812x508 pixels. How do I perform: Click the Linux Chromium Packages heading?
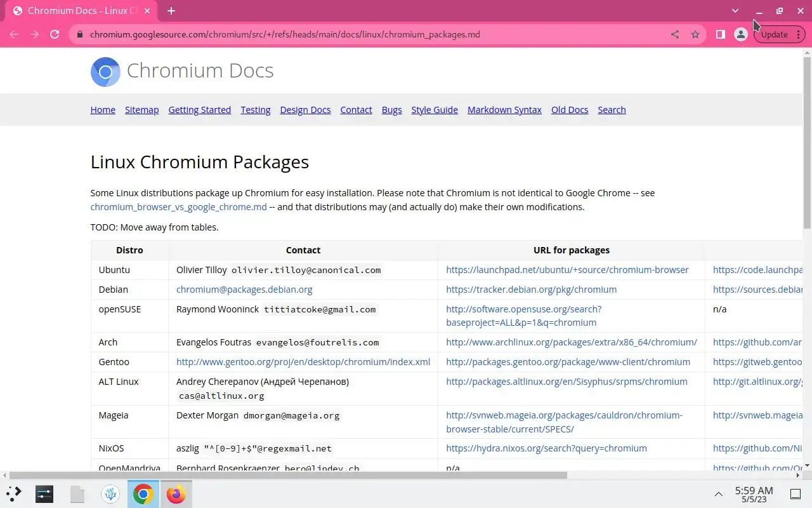pos(199,162)
